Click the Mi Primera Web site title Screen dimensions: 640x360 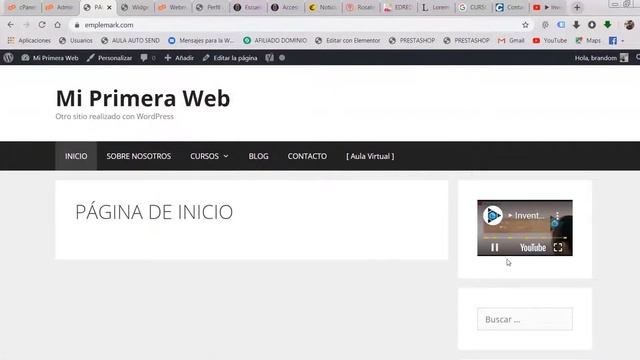click(143, 98)
